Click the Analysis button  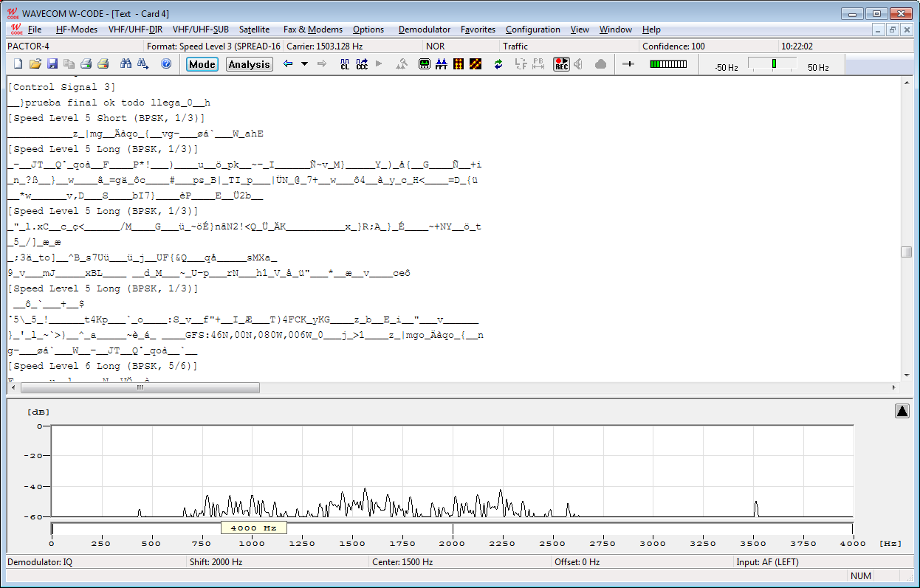(249, 64)
